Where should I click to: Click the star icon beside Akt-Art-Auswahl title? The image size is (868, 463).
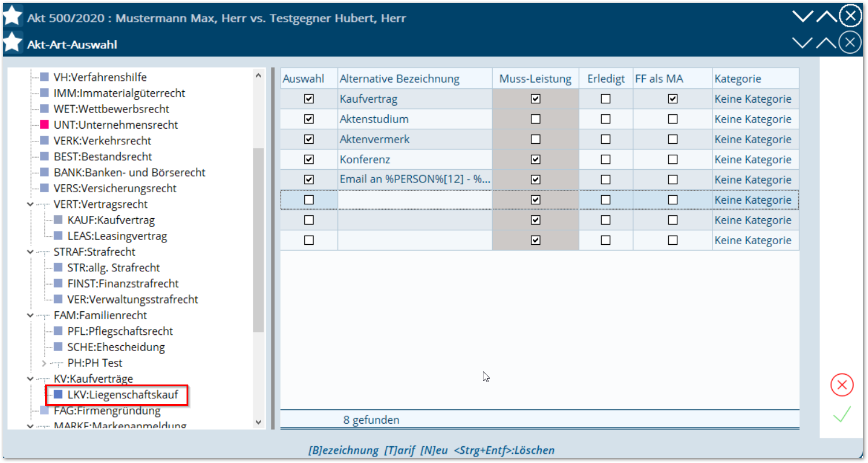tap(13, 43)
